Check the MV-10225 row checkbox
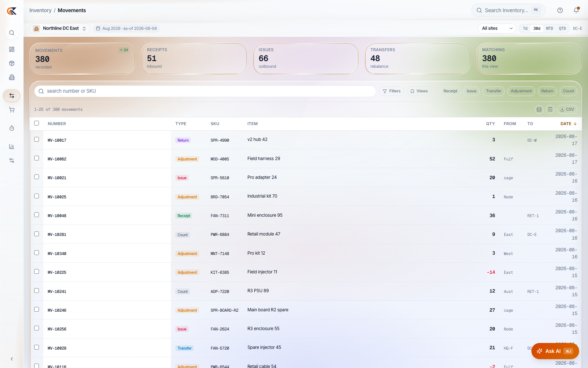Screen dimensions: 588x368 click(x=36, y=272)
